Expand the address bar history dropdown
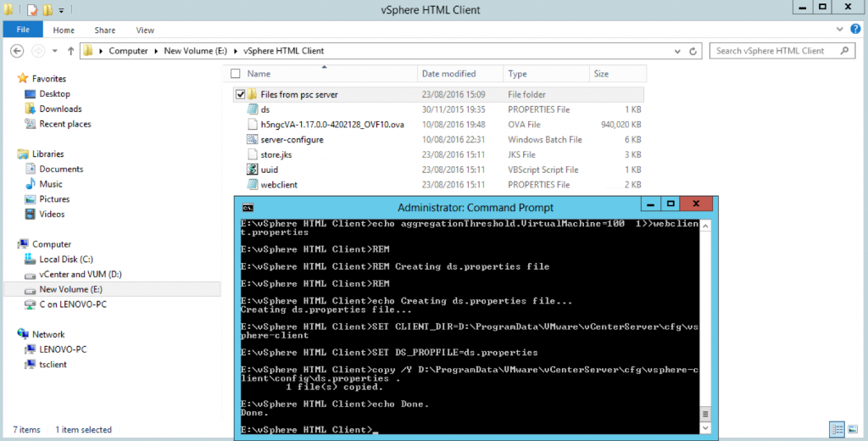Image resolution: width=868 pixels, height=441 pixels. (x=677, y=51)
